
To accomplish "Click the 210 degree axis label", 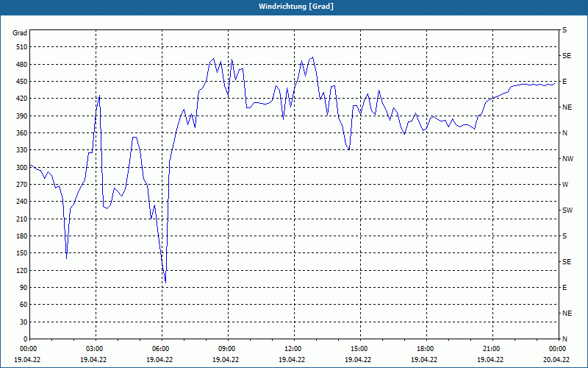I will 22,219.
